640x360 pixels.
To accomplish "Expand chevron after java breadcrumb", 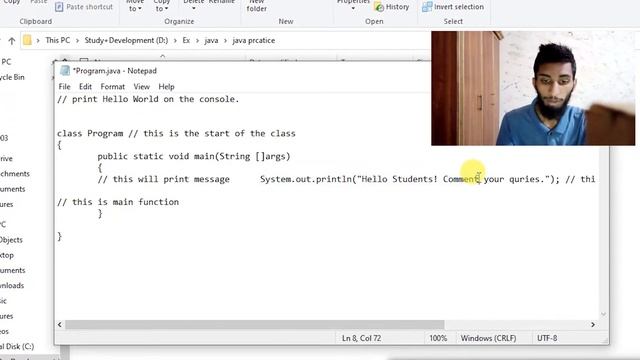I will pos(225,40).
